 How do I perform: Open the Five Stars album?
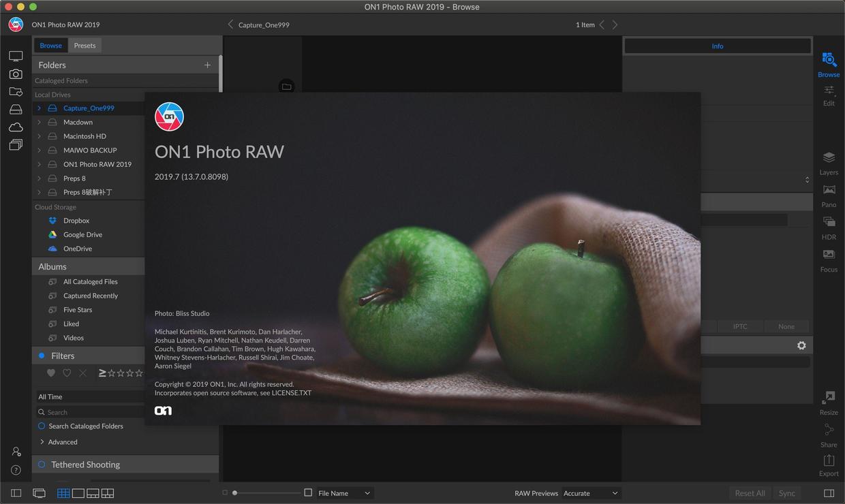pyautogui.click(x=78, y=310)
